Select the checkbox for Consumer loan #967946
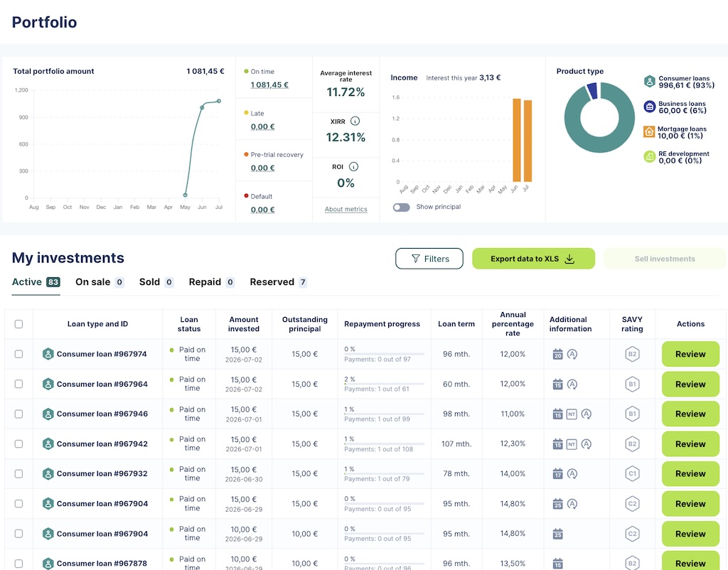The width and height of the screenshot is (728, 570). tap(18, 414)
